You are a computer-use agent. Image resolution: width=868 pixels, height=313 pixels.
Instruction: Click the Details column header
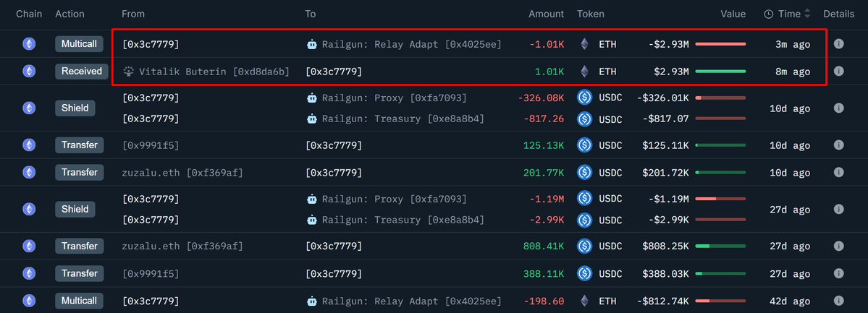(838, 14)
